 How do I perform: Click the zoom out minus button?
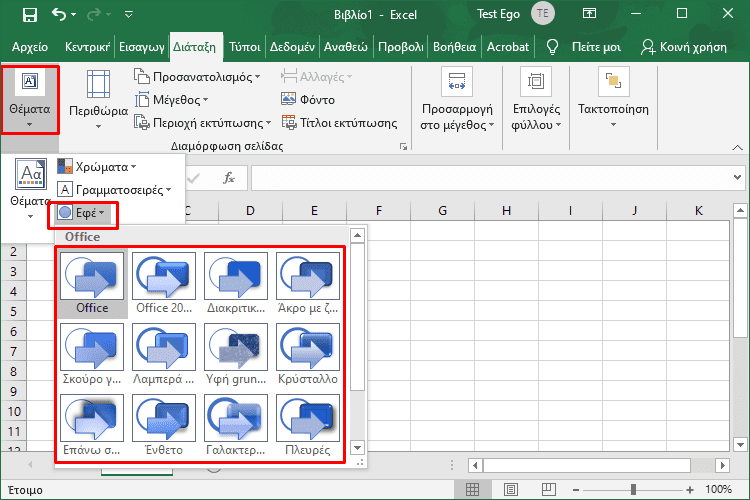(576, 489)
